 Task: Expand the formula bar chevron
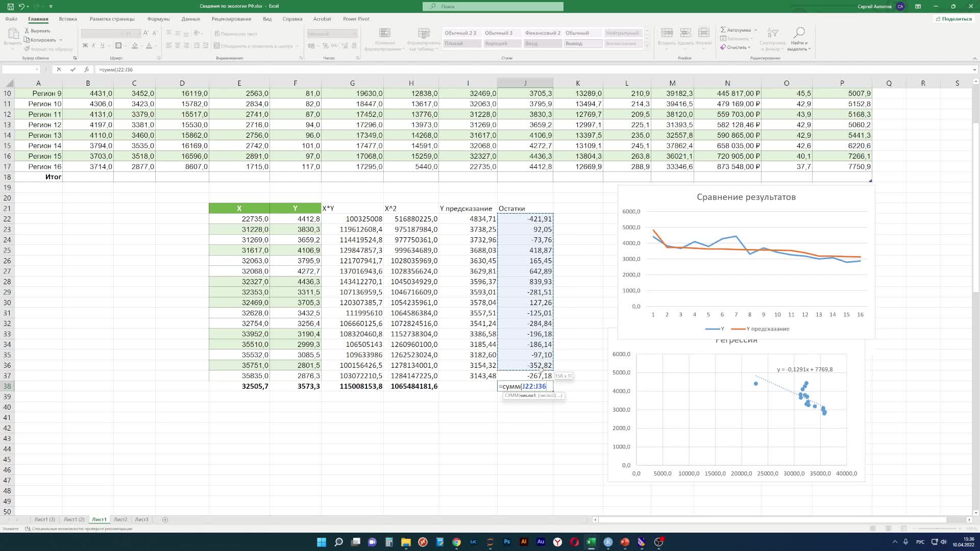tap(974, 69)
